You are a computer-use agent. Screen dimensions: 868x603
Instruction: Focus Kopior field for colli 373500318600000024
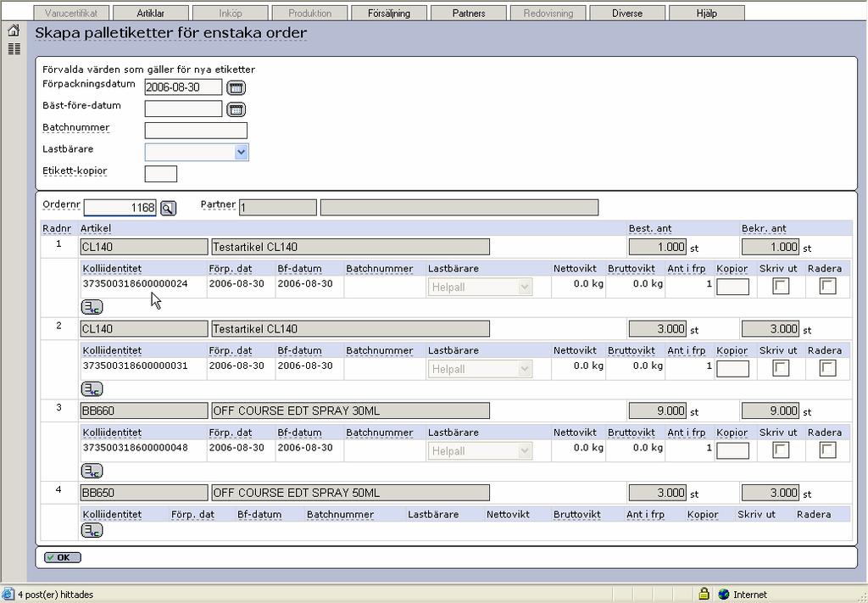733,287
